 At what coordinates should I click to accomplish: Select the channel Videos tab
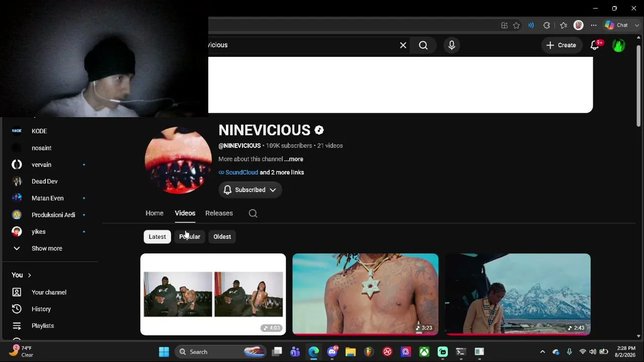185,213
